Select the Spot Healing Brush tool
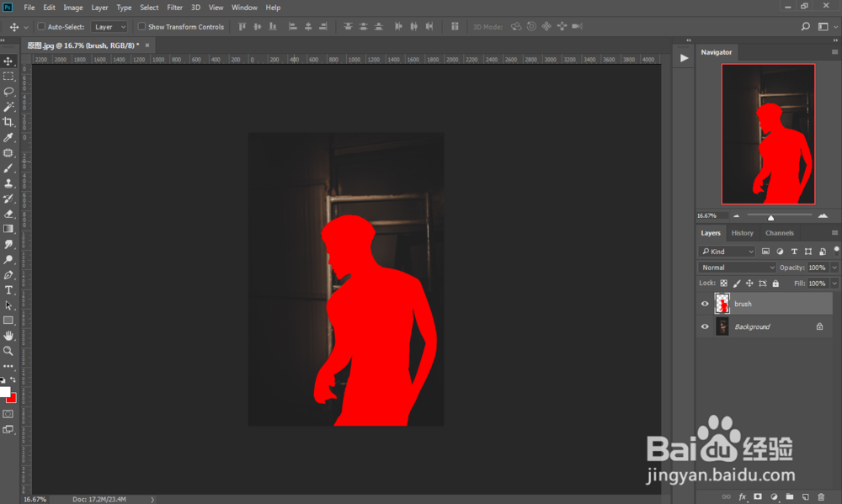Viewport: 842px width, 504px height. (x=8, y=153)
